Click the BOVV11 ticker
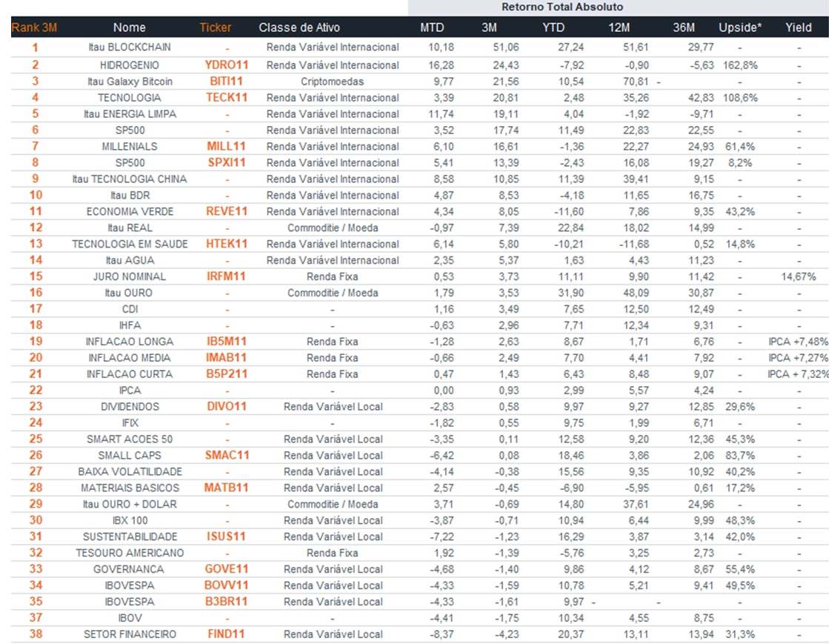Viewport: 840px width, 644px height. [227, 585]
